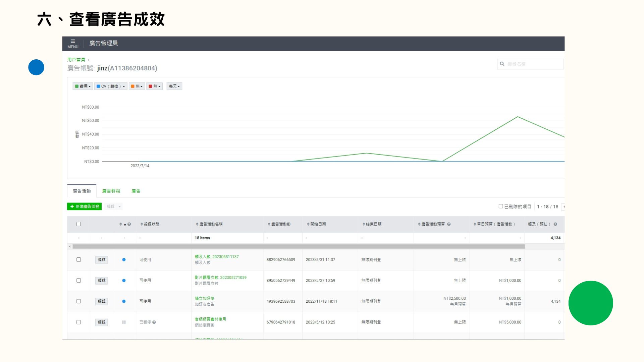The width and height of the screenshot is (644, 362).
Task: Click help icon next to 廣告活動預算 header
Action: (x=449, y=224)
